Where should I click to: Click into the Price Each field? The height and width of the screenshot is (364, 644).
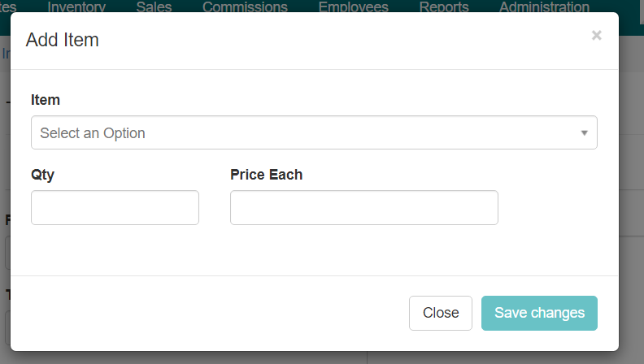click(363, 208)
